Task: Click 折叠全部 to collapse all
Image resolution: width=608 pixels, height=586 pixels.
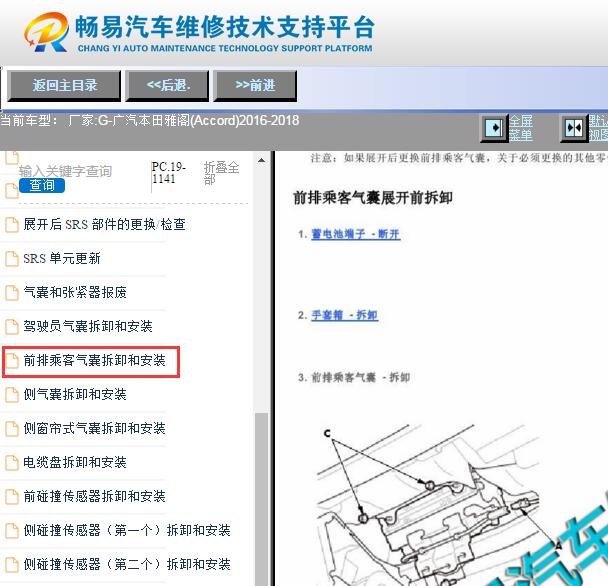Action: coord(221,173)
